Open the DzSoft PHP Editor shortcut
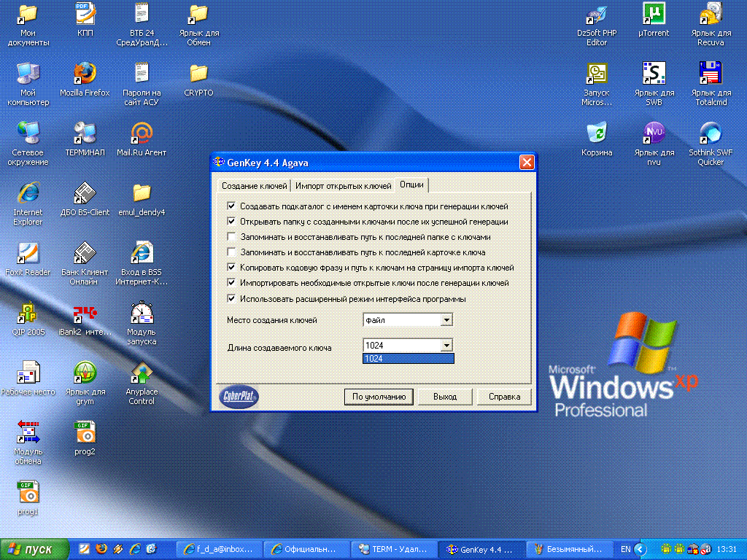The width and height of the screenshot is (747, 560). (x=596, y=14)
